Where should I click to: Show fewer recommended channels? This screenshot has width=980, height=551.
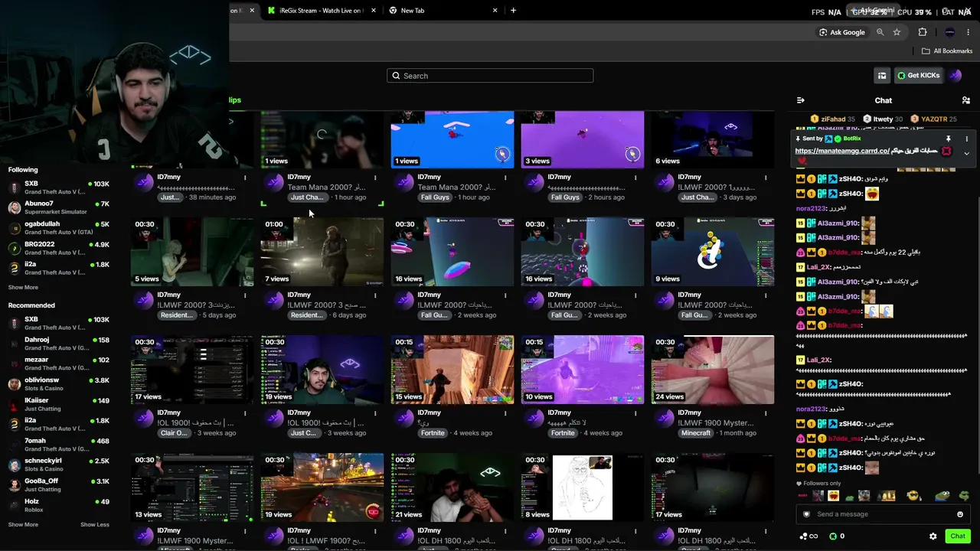(x=95, y=525)
